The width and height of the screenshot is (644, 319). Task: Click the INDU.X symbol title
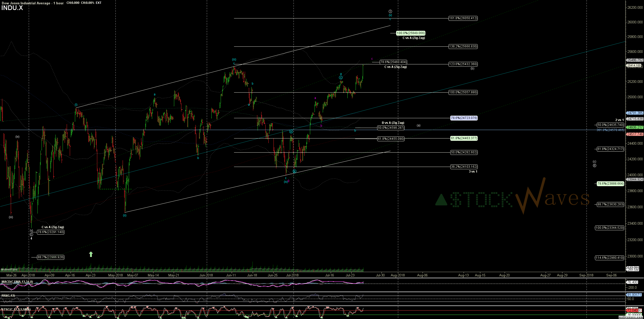[12, 8]
